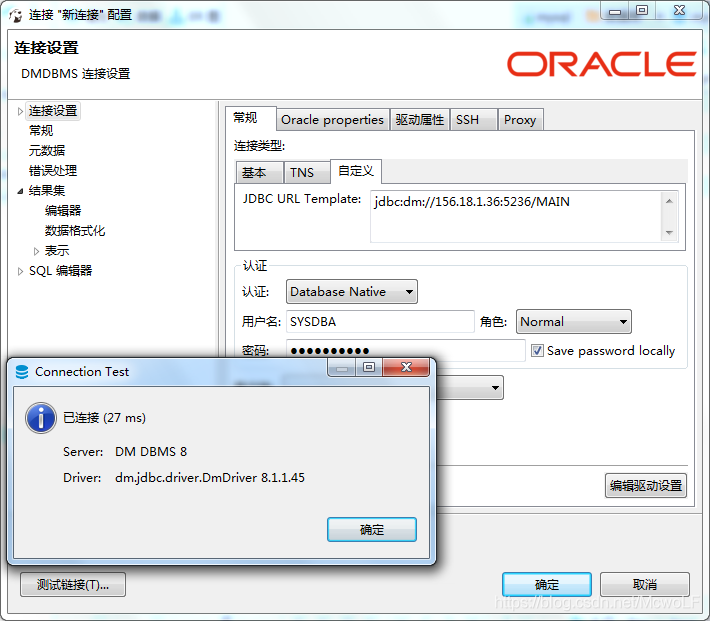710x621 pixels.
Task: Switch to the Oracle properties tab
Action: tap(332, 120)
